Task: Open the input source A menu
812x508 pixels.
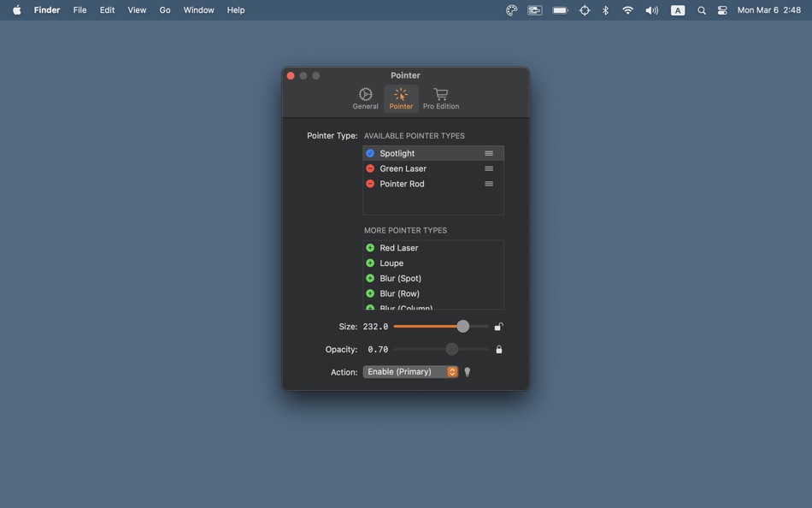Action: [678, 10]
